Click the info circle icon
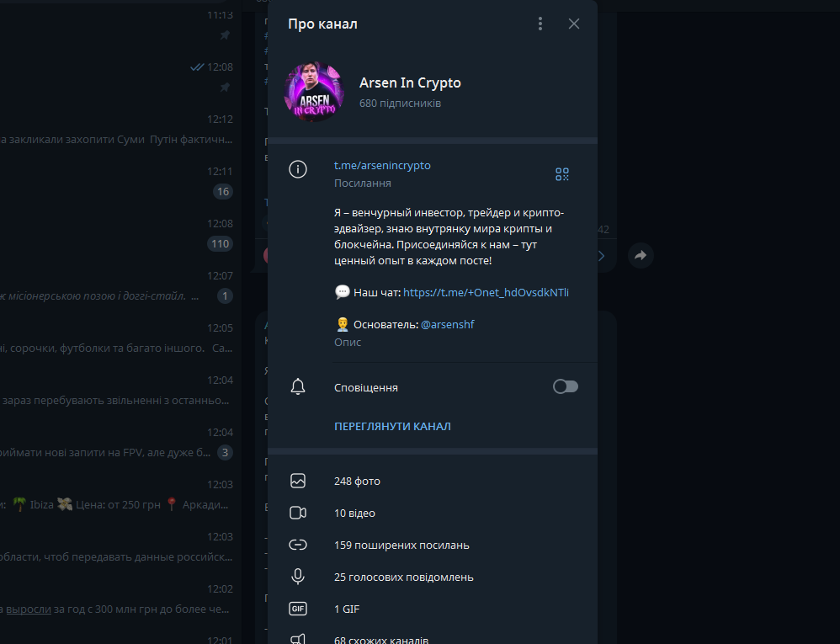This screenshot has height=644, width=840. [298, 169]
